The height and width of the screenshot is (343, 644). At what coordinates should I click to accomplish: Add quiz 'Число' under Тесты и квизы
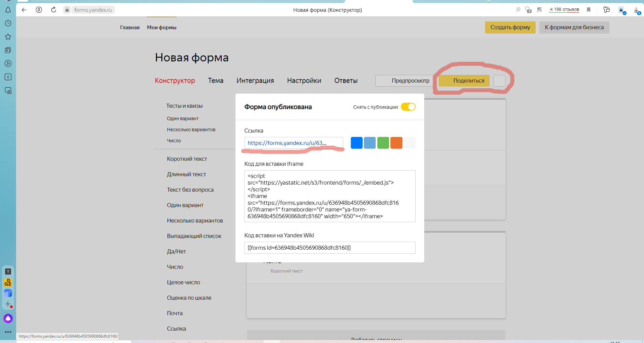tap(174, 141)
